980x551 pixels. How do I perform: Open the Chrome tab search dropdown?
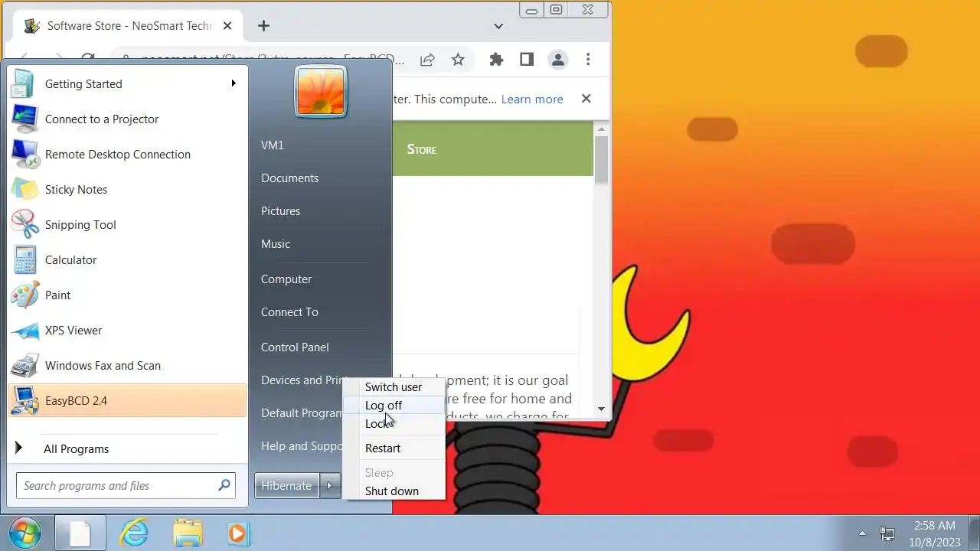498,26
